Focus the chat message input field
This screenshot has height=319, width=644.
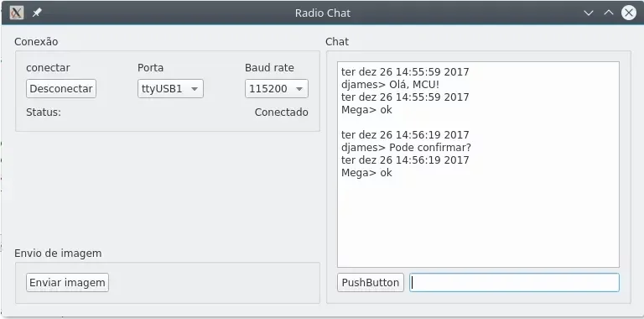click(x=514, y=282)
